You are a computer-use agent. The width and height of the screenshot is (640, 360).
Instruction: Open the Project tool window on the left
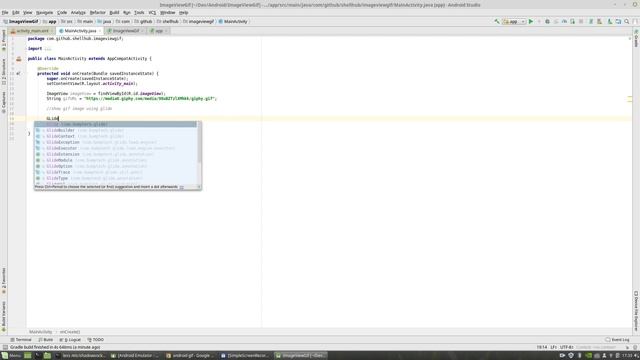tap(4, 40)
